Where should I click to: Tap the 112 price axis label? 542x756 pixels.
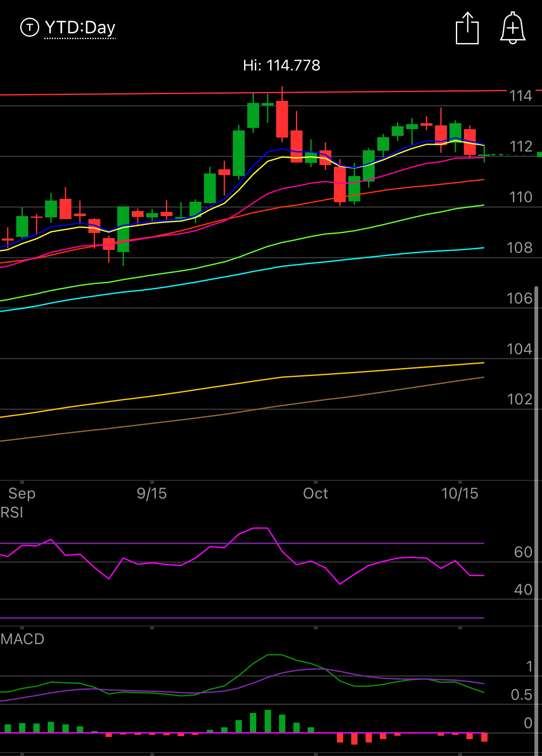pyautogui.click(x=520, y=146)
